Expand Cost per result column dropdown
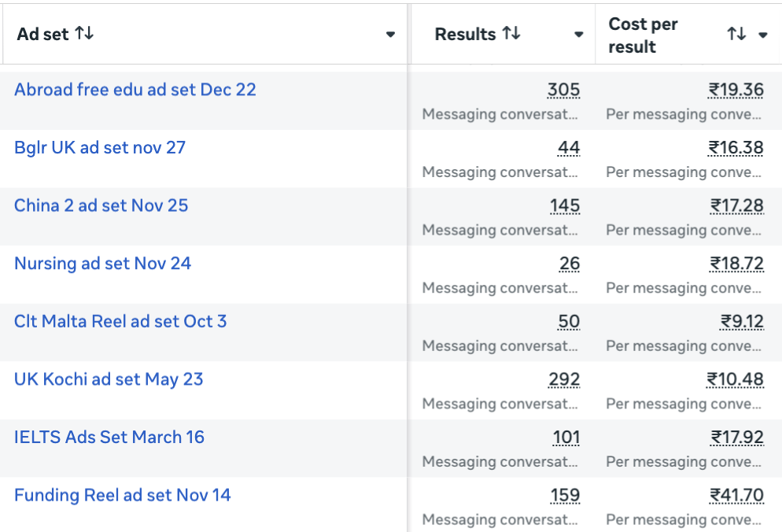This screenshot has height=532, width=782. coord(763,35)
